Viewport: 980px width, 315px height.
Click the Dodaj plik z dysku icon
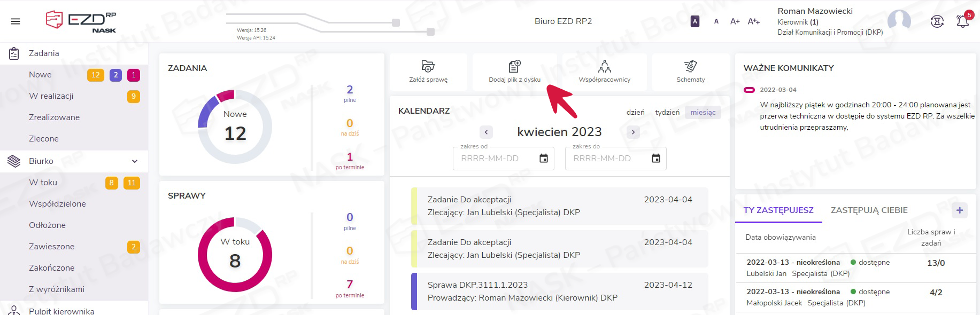pos(514,67)
